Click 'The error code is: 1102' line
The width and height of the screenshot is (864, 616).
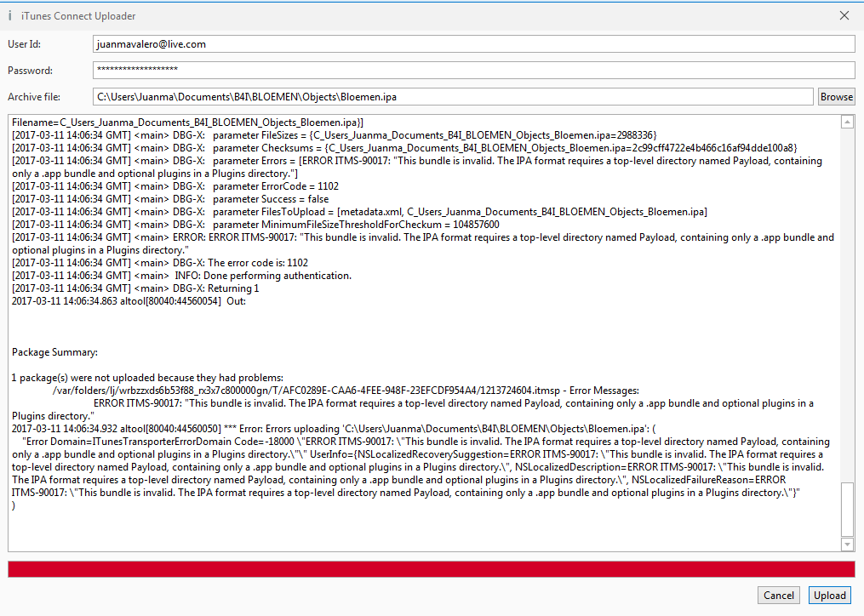(160, 263)
